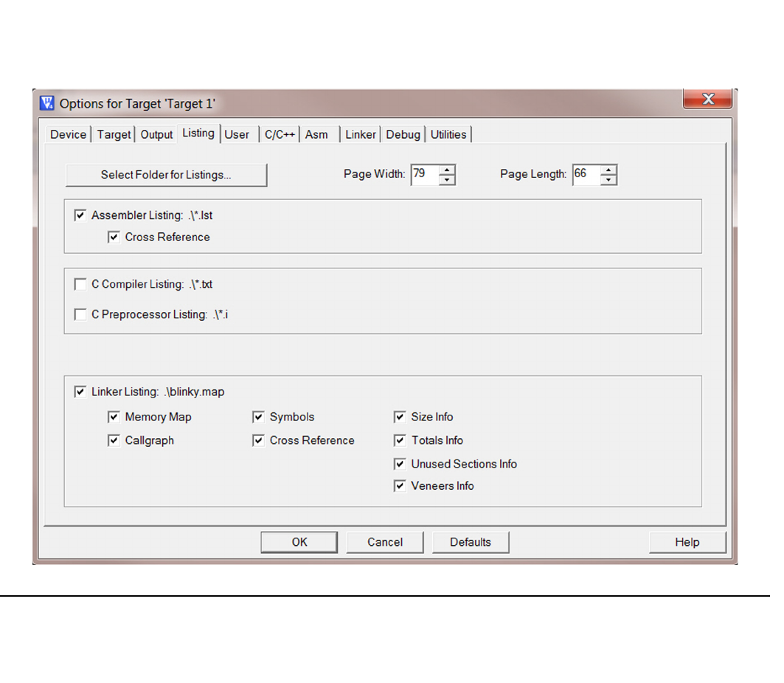Toggle Totals Info checkbox
The image size is (784, 683).
(x=400, y=440)
